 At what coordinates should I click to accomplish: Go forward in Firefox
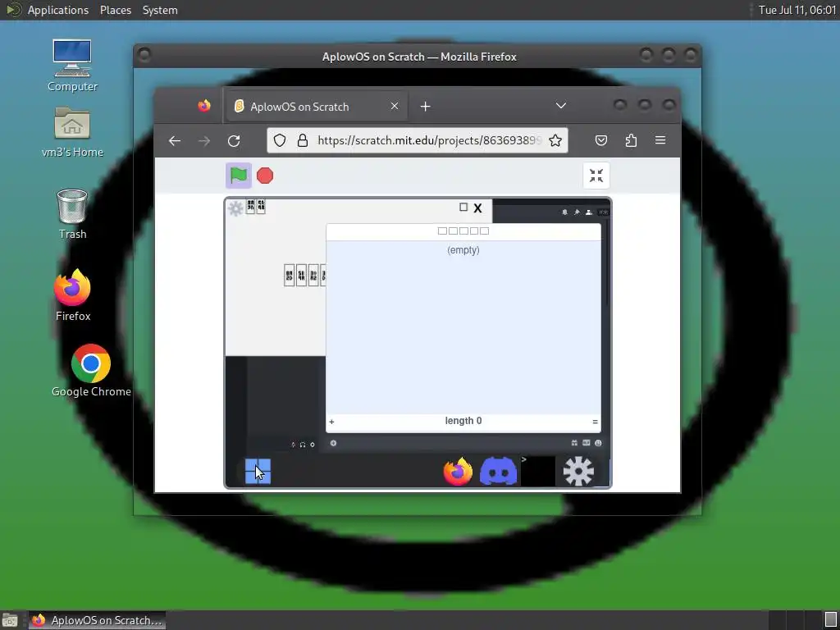[204, 140]
